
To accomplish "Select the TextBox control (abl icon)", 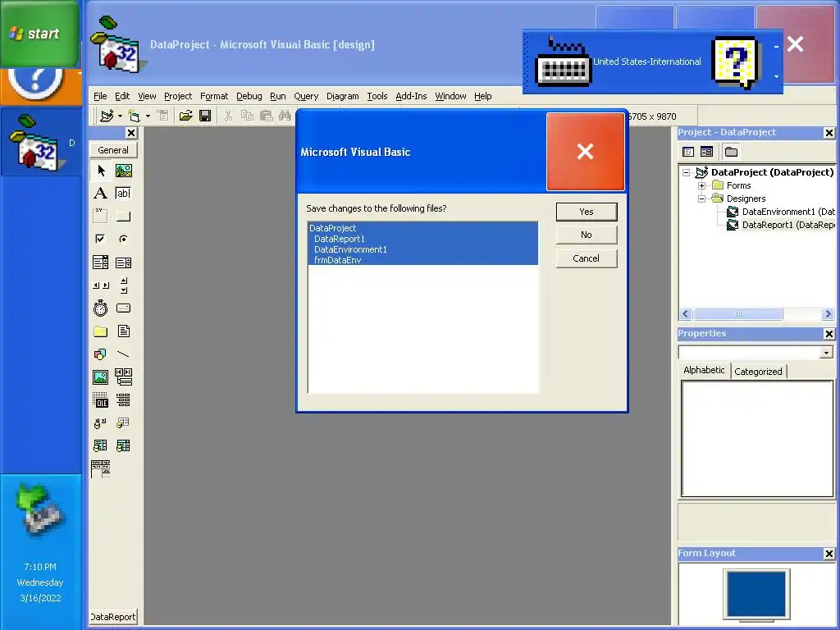I will pos(124,194).
